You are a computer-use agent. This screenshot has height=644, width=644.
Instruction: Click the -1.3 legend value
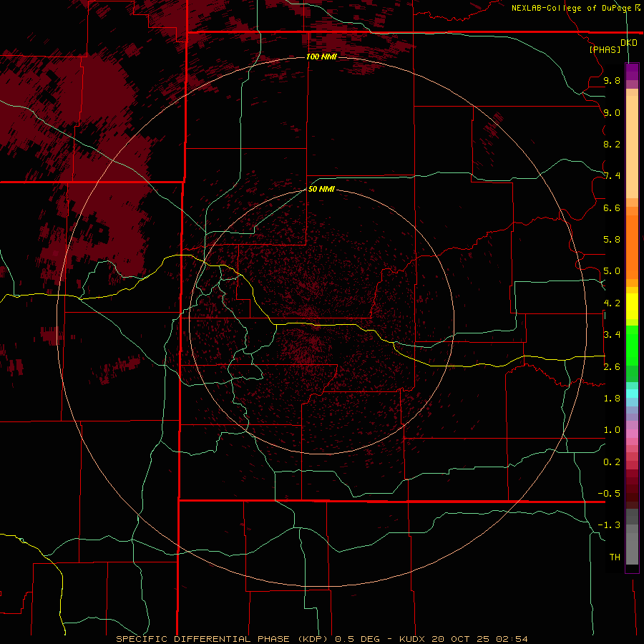point(609,525)
